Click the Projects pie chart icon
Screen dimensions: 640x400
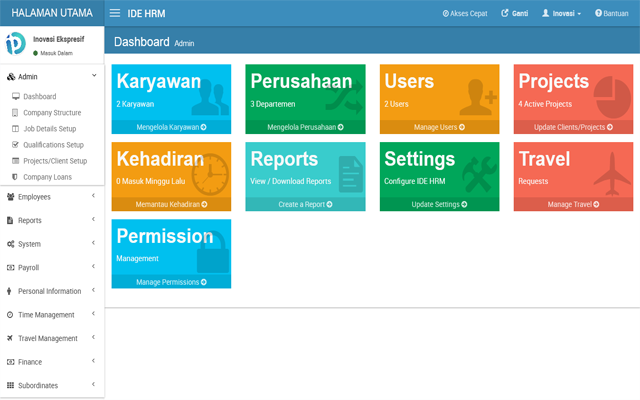pyautogui.click(x=612, y=98)
